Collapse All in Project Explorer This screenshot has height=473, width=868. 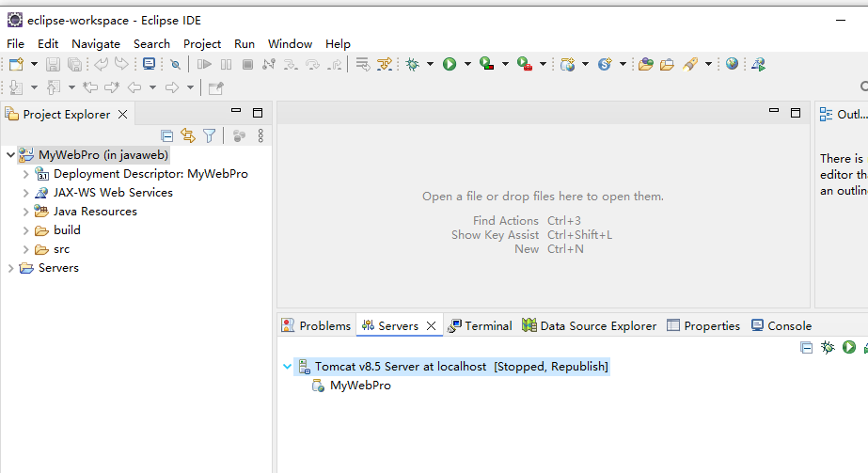coord(166,135)
